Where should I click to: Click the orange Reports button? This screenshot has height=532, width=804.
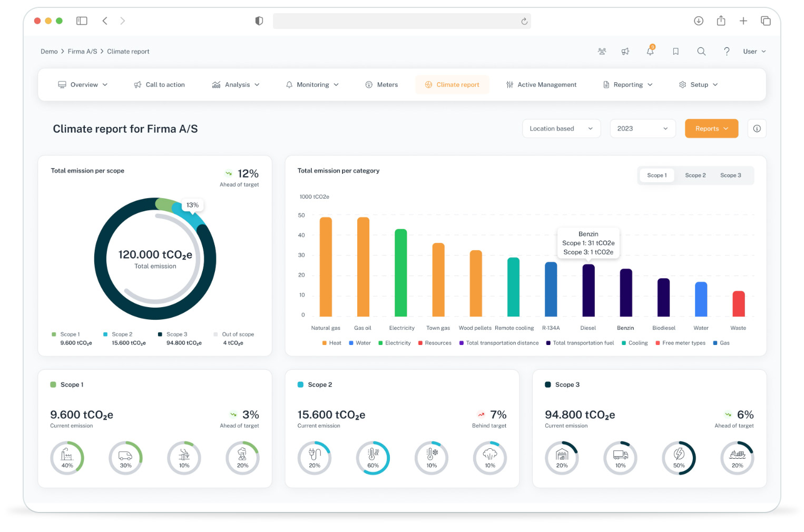click(711, 128)
